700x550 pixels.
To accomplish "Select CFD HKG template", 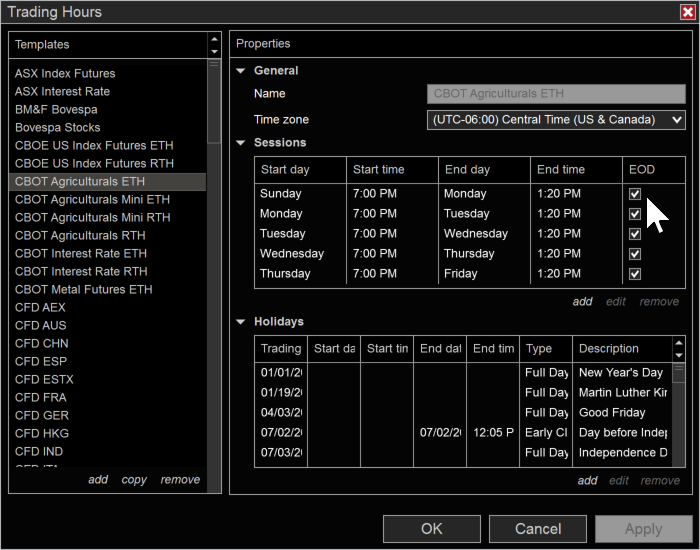I will (107, 433).
